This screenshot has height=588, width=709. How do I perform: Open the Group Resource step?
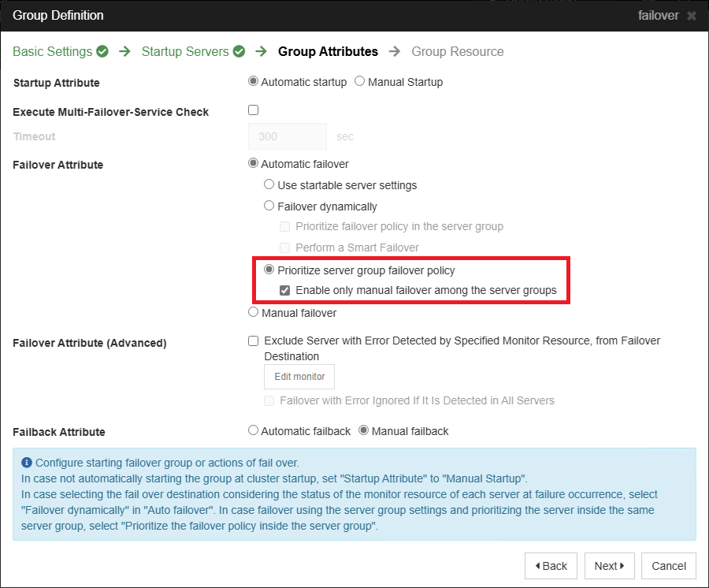tap(457, 51)
